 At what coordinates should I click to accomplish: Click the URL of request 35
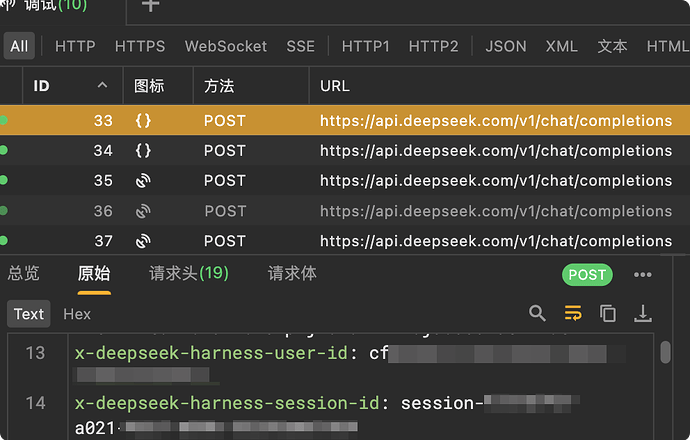coord(496,180)
